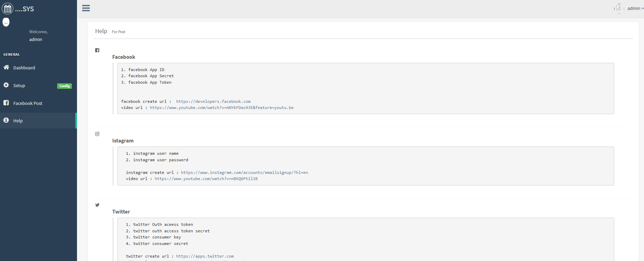Open the Dashboard menu item
644x261 pixels.
coord(24,68)
